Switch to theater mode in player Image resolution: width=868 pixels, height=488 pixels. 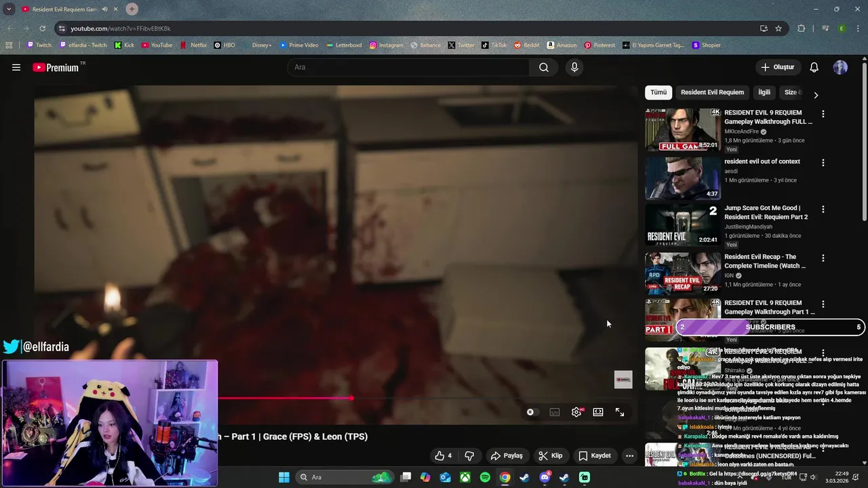coord(598,412)
